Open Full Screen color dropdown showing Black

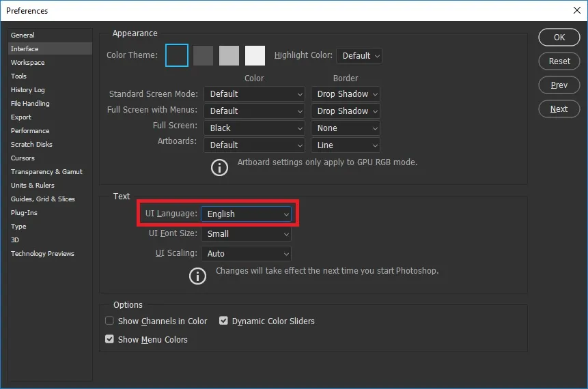coord(254,128)
